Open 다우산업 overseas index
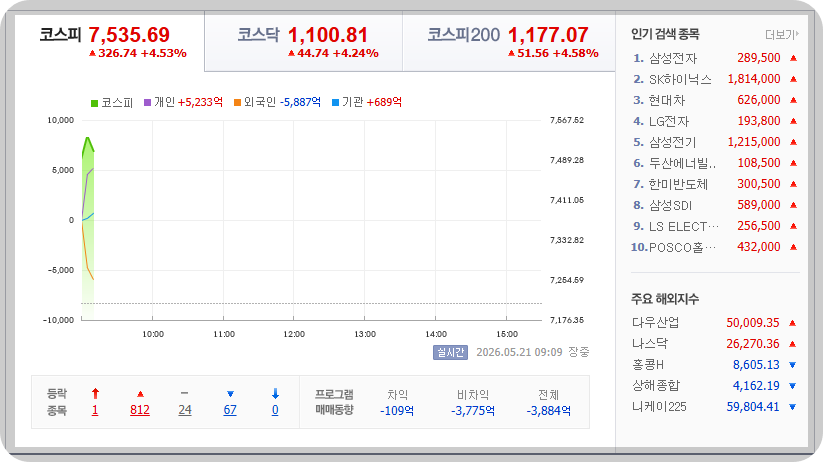This screenshot has width=823, height=462. (x=655, y=322)
